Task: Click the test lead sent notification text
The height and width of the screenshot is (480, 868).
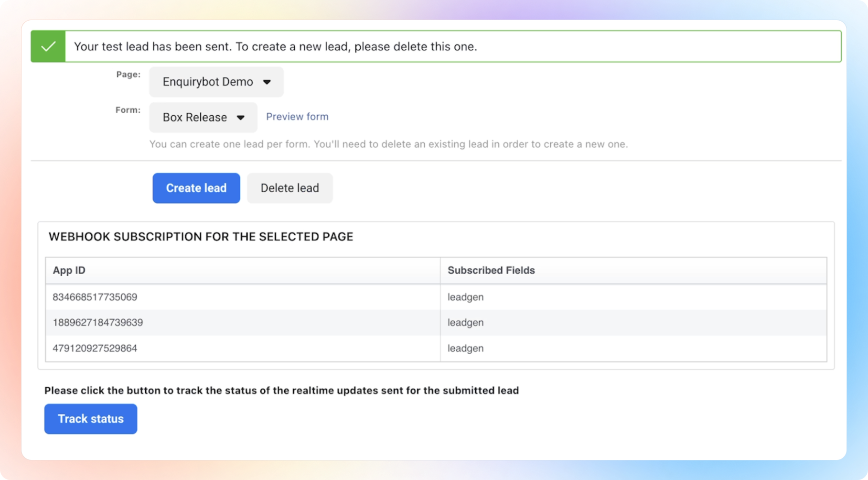Action: click(276, 47)
